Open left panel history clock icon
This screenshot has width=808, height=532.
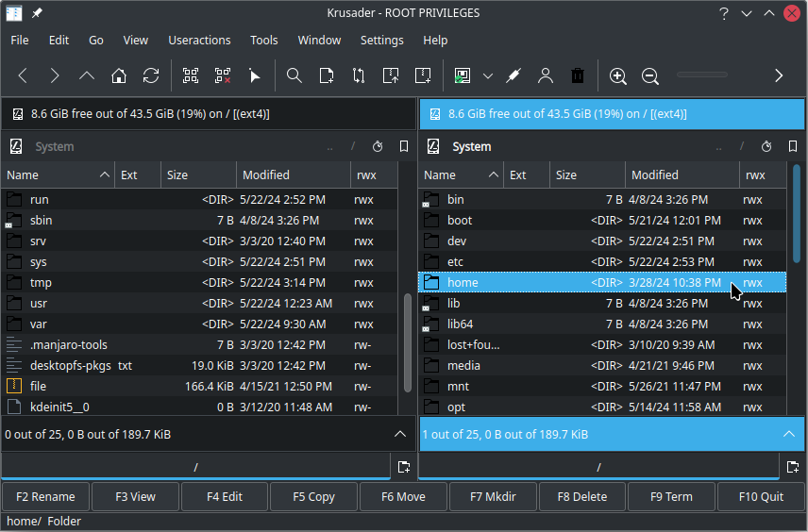point(378,147)
